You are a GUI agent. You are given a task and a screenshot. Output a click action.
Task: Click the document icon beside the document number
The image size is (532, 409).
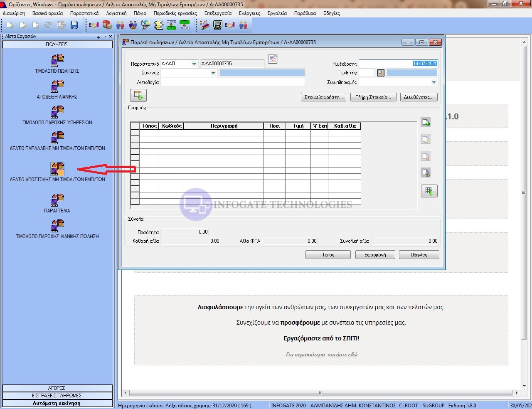point(273,59)
